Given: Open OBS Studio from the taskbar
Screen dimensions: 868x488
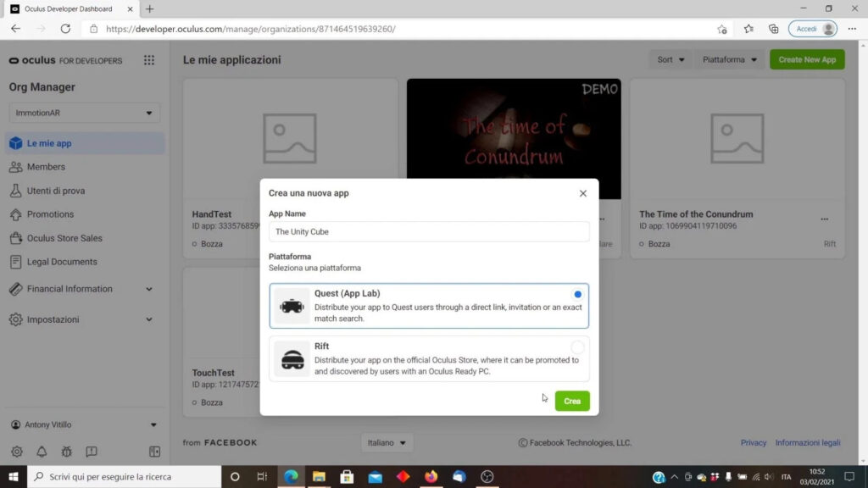Looking at the screenshot, I should [x=487, y=476].
